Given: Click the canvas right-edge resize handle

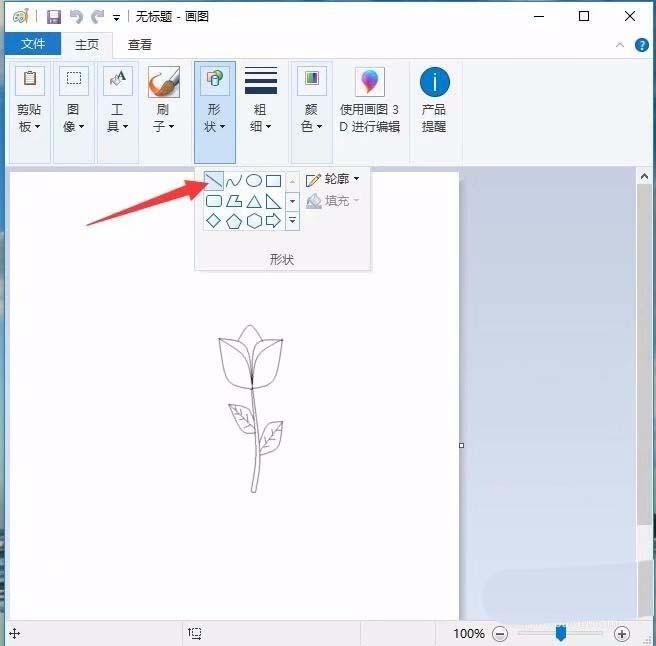Looking at the screenshot, I should [461, 446].
